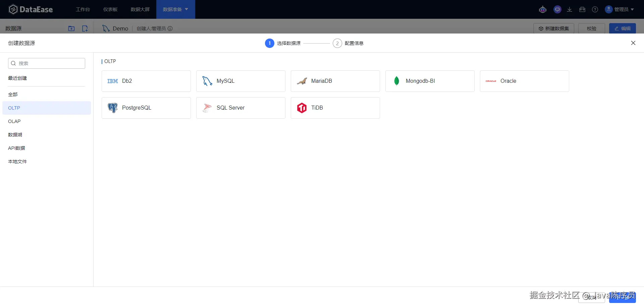Pick the TiDB data source card
This screenshot has height=308, width=644.
[335, 108]
